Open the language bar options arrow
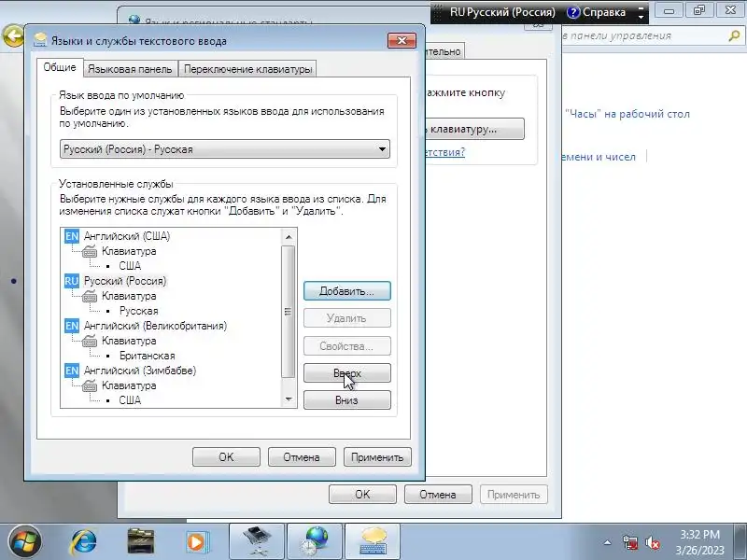This screenshot has width=747, height=560. click(641, 17)
